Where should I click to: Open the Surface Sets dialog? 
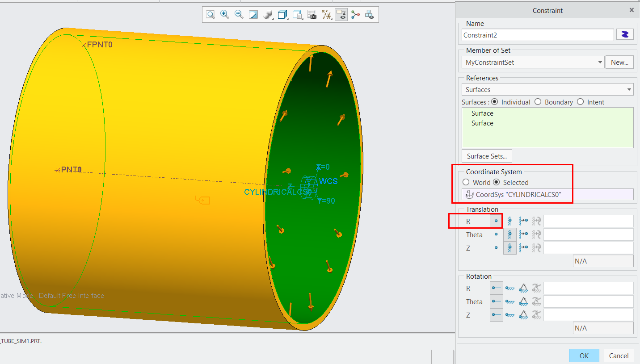(x=487, y=156)
